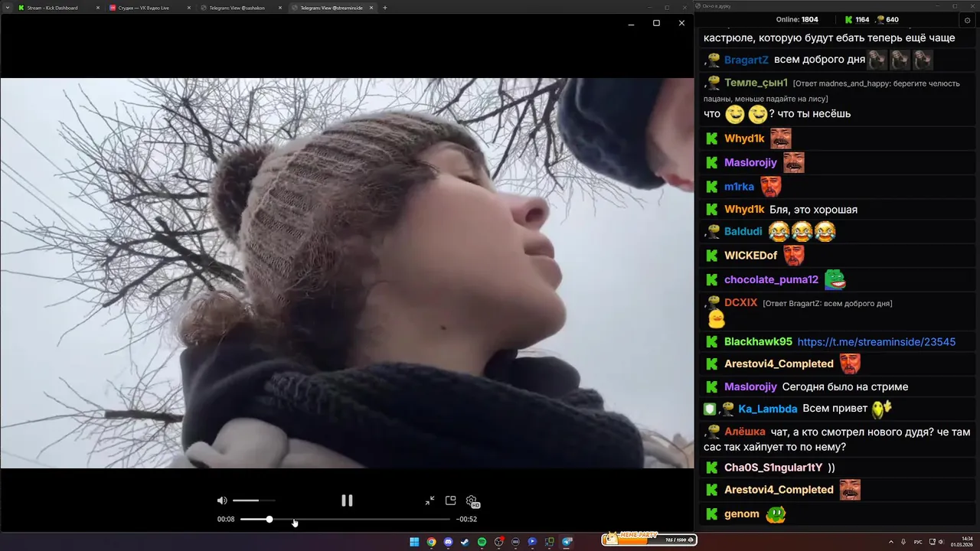Image resolution: width=980 pixels, height=551 pixels.
Task: Select username m1rka in chat
Action: tap(740, 187)
